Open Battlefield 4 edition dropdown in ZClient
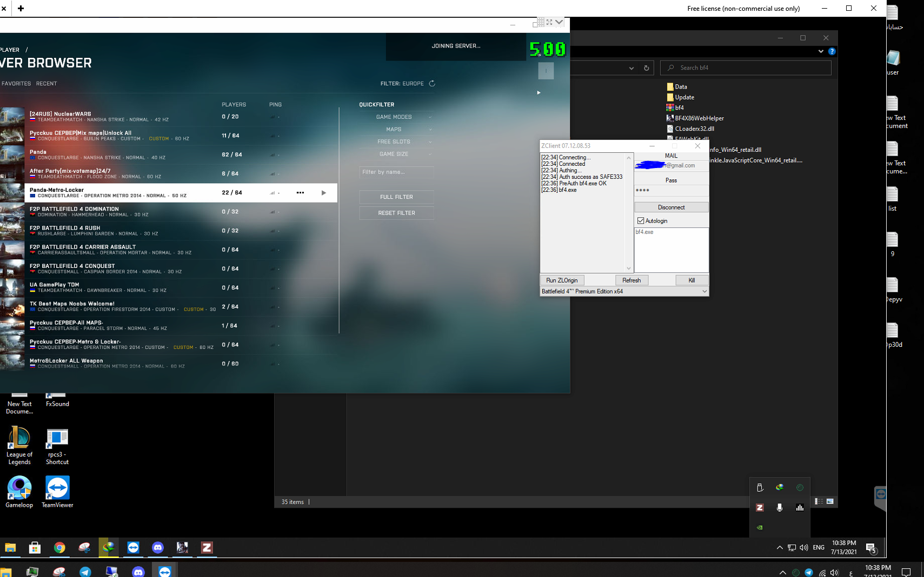The height and width of the screenshot is (577, 924). point(624,291)
